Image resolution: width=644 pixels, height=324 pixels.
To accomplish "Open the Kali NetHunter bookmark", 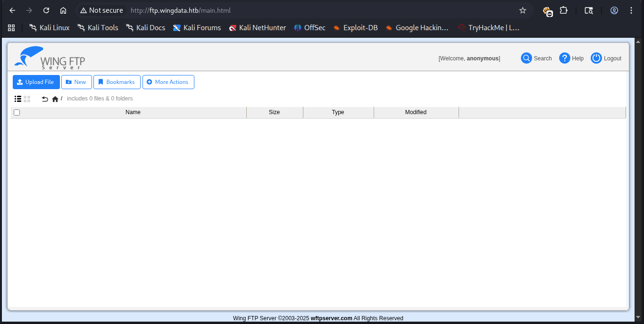I will point(257,28).
